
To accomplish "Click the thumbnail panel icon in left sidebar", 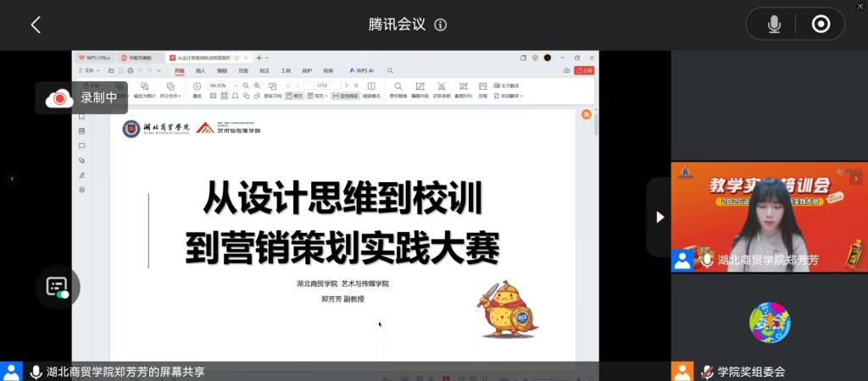I will 82,131.
